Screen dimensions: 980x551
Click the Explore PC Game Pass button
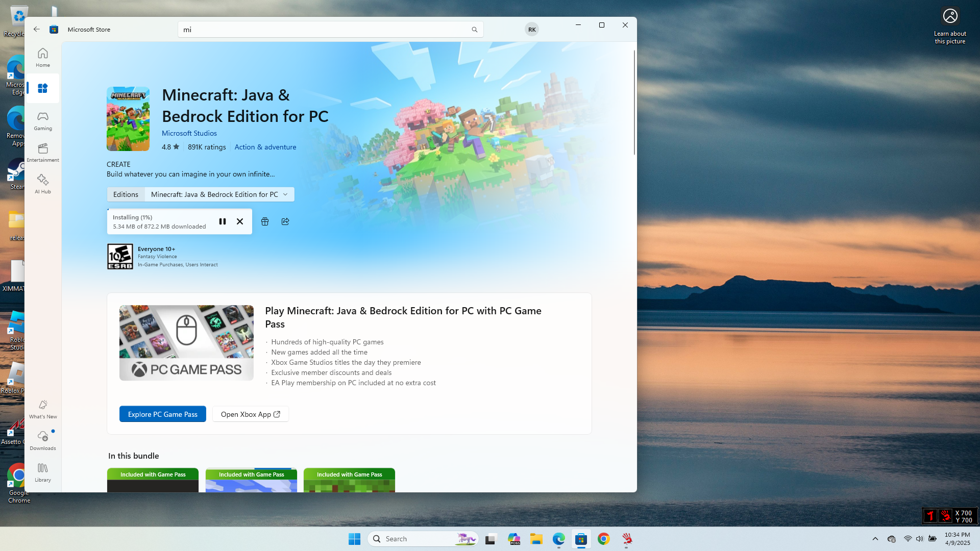click(163, 414)
